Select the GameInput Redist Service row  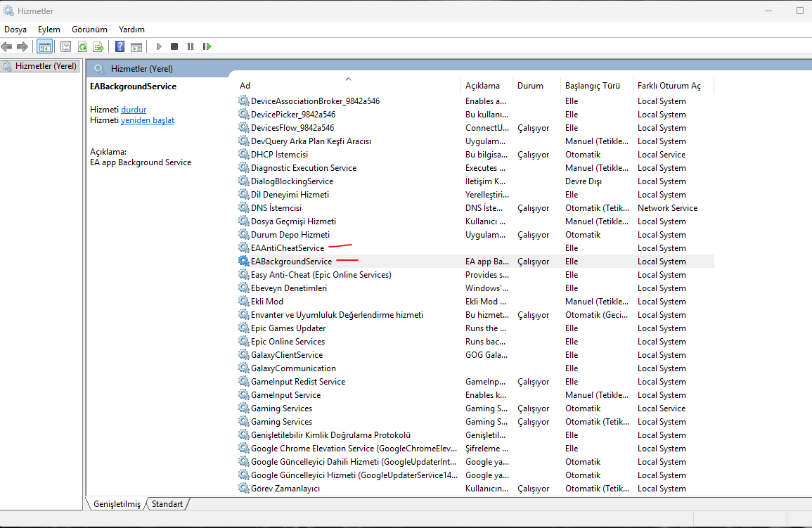tap(475, 382)
